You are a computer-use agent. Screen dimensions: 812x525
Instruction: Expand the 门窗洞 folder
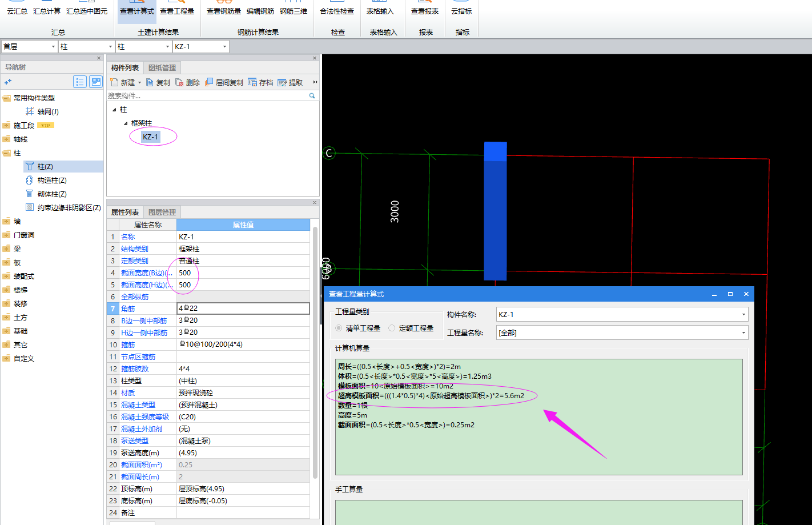coord(6,235)
